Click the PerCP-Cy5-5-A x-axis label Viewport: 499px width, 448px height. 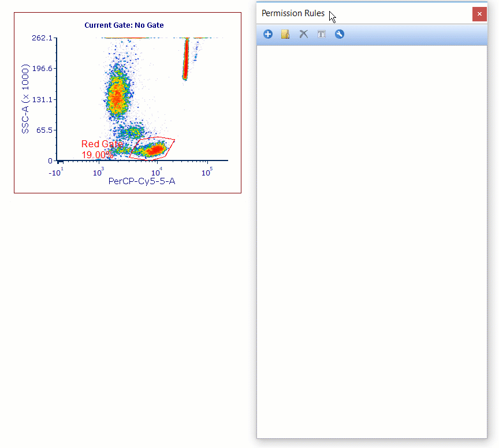(141, 181)
